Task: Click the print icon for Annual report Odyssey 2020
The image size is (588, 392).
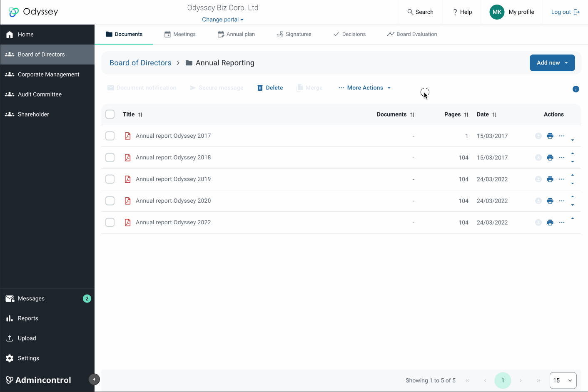Action: pyautogui.click(x=550, y=201)
